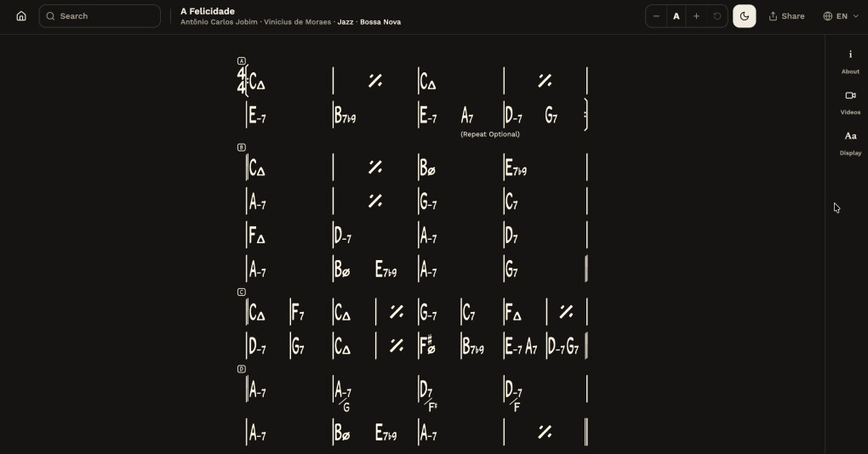
Task: Click the Search input field
Action: pyautogui.click(x=100, y=16)
